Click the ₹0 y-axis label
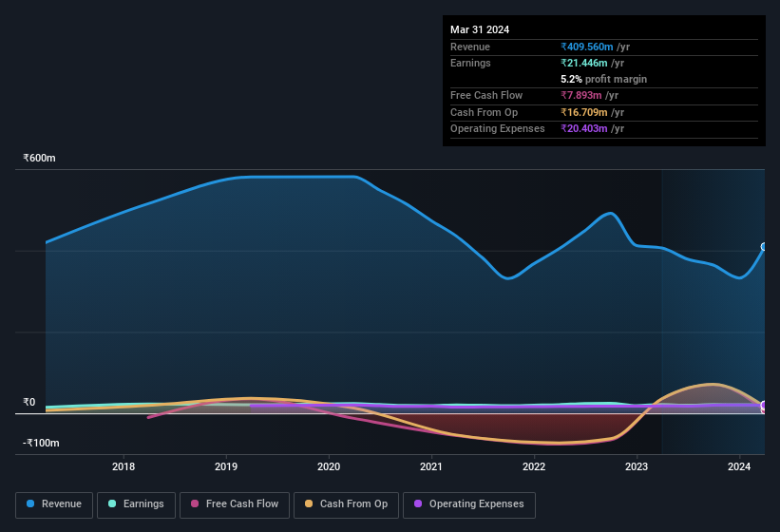 click(x=29, y=402)
